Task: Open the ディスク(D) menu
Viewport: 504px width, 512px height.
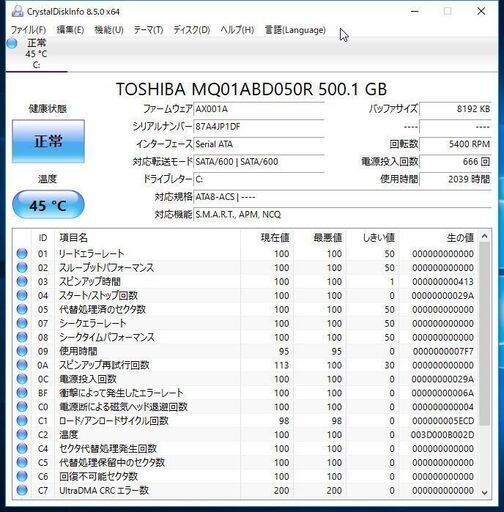Action: (x=192, y=30)
